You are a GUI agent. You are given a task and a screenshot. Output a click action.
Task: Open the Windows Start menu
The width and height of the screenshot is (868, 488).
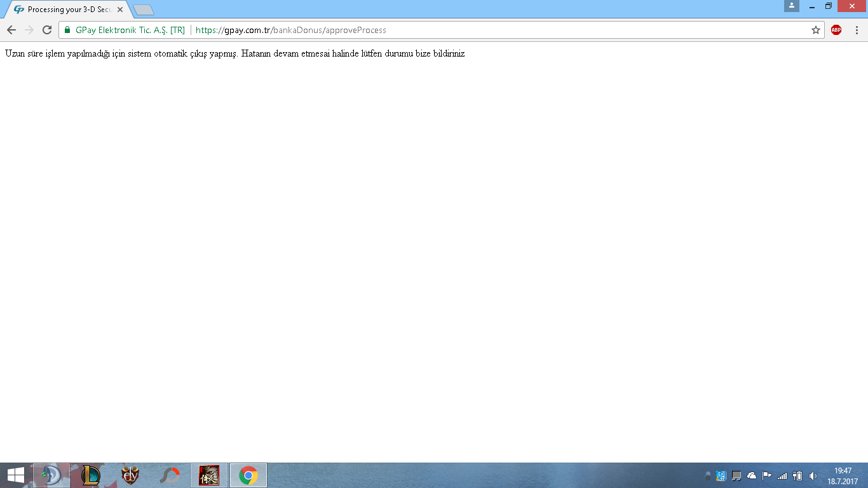coord(15,475)
